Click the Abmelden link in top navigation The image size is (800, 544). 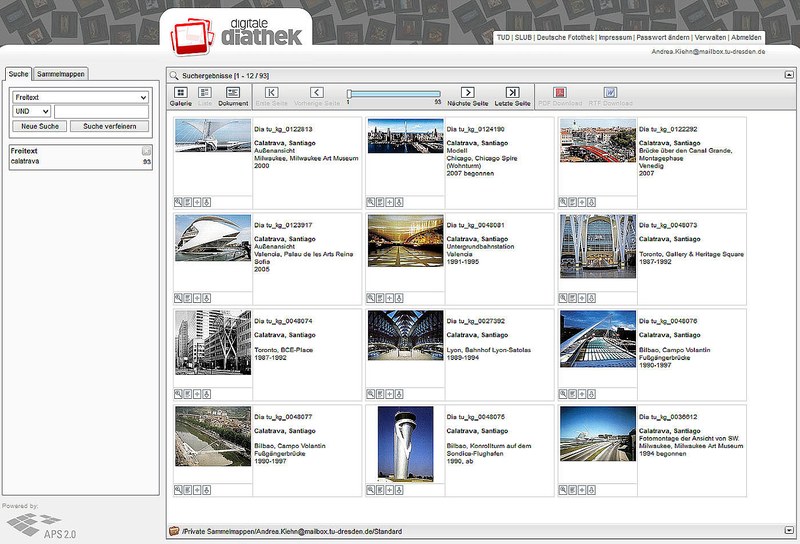[746, 37]
